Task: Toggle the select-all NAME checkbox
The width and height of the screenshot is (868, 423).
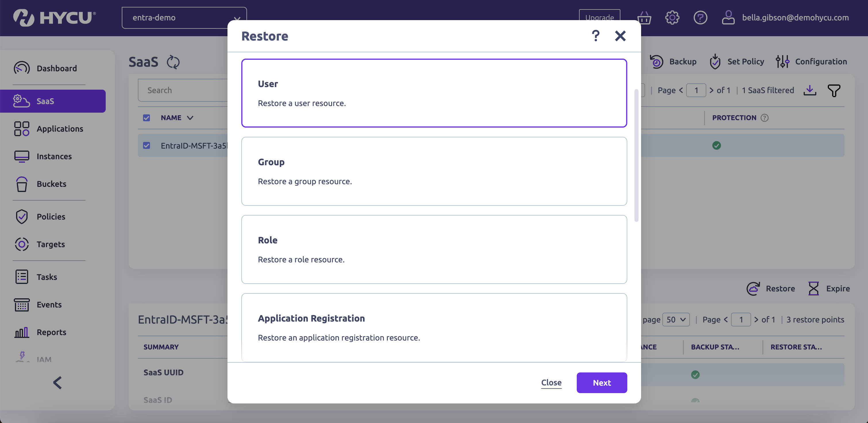Action: [146, 118]
